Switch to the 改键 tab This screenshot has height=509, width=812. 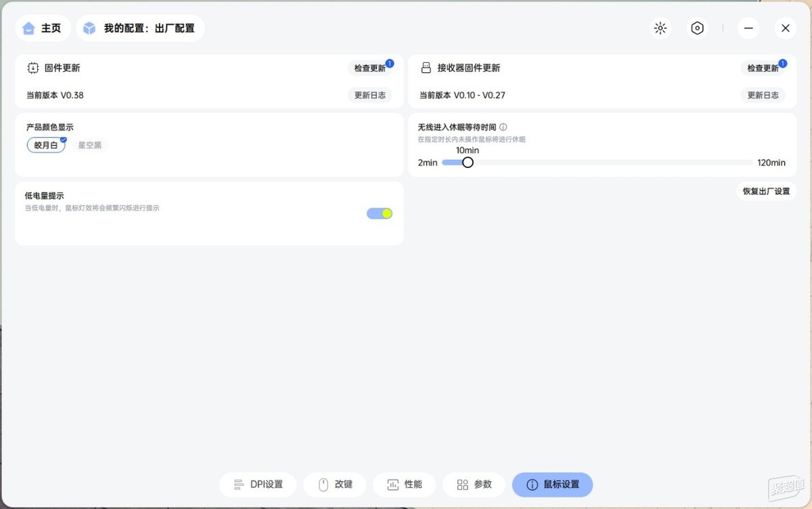pos(335,485)
